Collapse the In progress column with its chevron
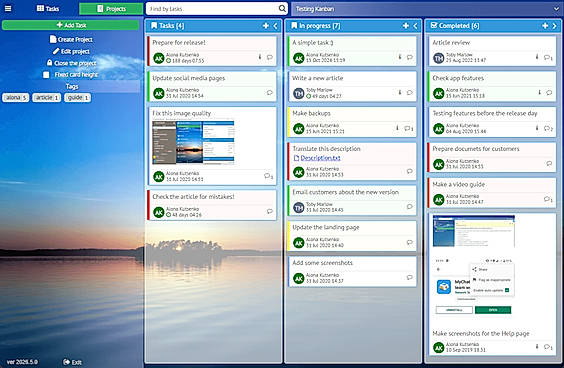Viewport: 564px width, 368px height. tap(415, 26)
